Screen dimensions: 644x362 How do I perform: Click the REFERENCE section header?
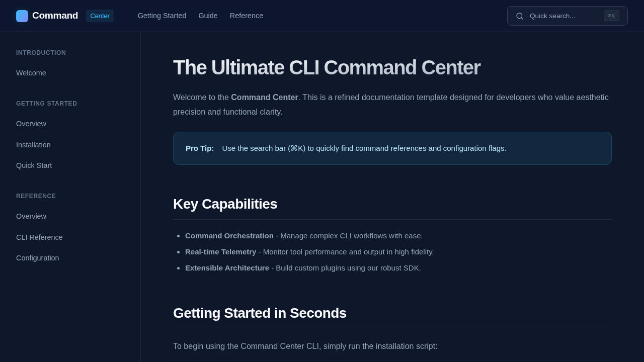(x=36, y=196)
